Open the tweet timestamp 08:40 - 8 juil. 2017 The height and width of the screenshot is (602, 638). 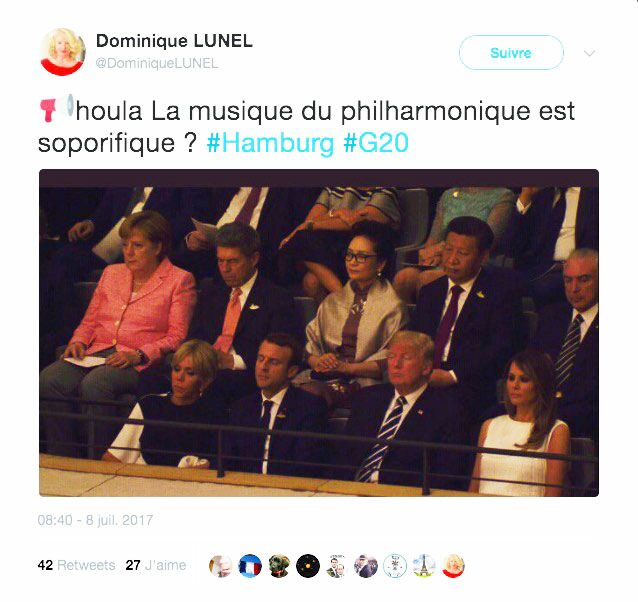point(95,520)
